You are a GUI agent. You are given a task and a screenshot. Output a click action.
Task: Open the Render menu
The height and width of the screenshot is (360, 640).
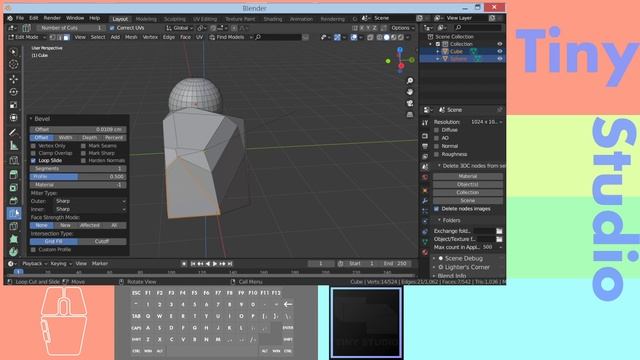(x=52, y=18)
